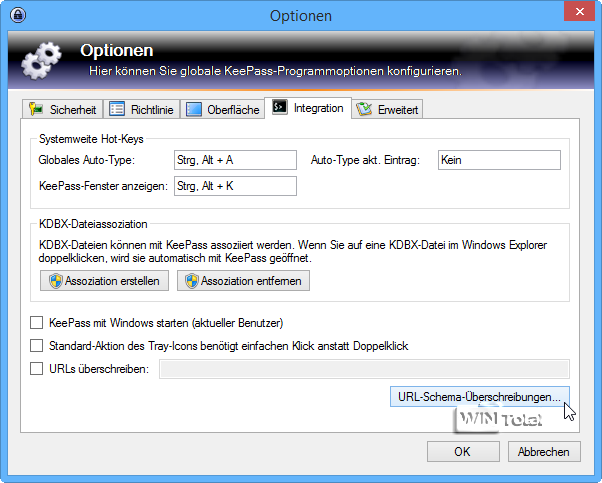The image size is (602, 483).
Task: Go to the Erweitert tab
Action: (x=387, y=109)
